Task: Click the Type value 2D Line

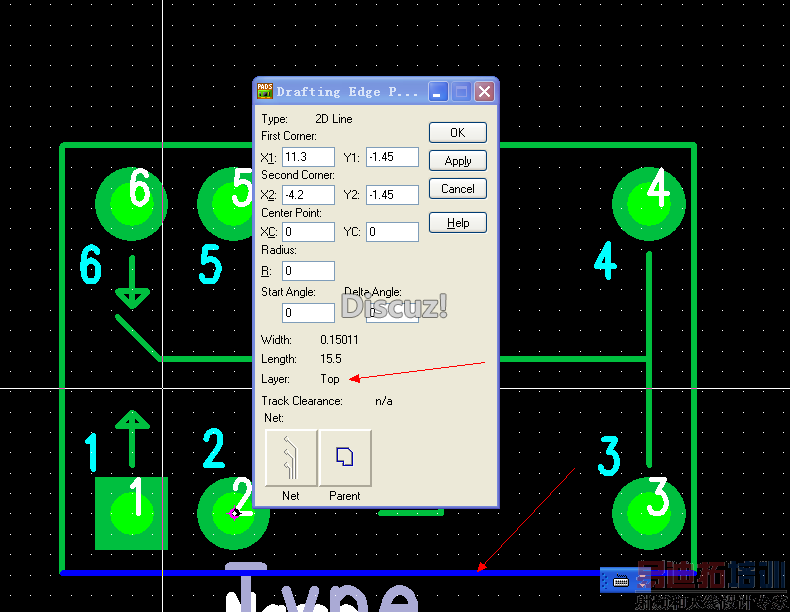Action: tap(334, 119)
